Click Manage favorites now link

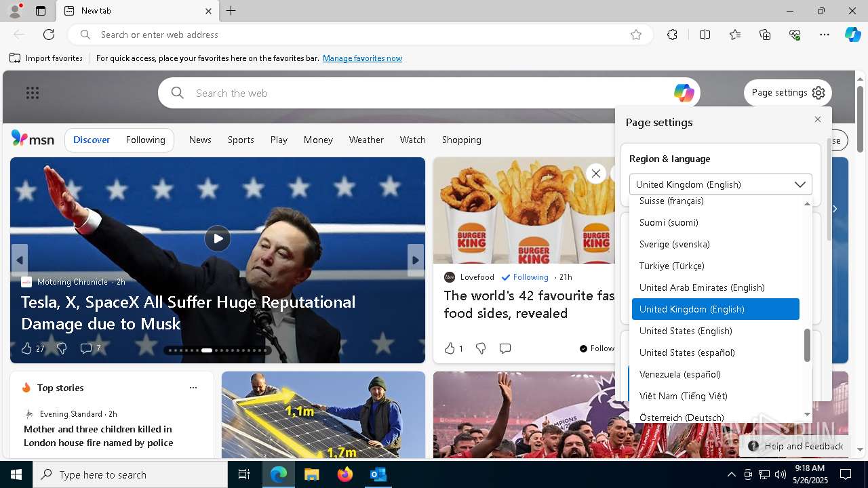(x=362, y=58)
